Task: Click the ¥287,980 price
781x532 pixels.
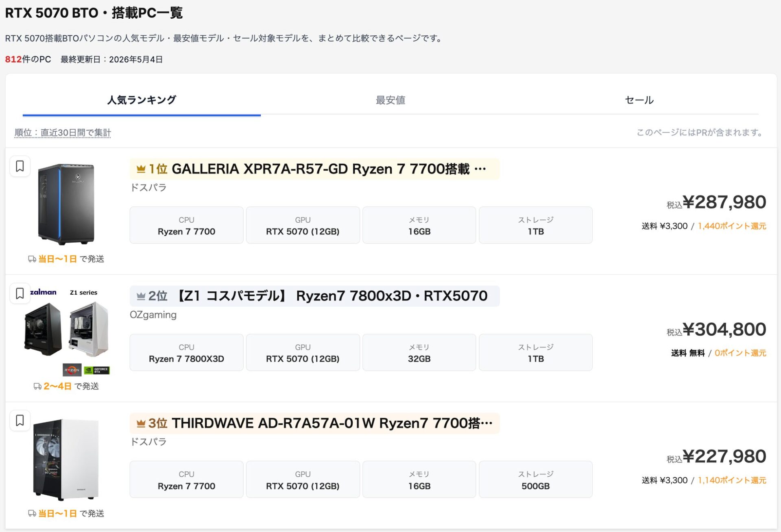Action: coord(724,202)
